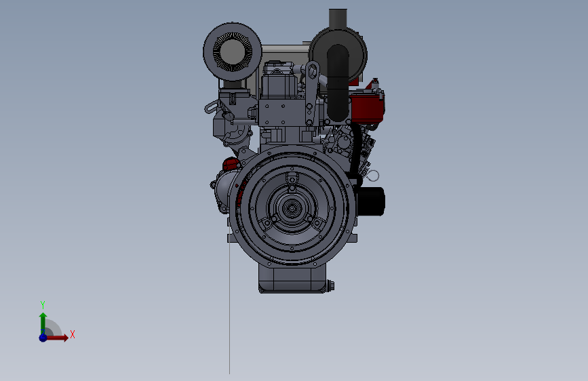Click the blue Z axis ball of the triad
588x381 pixels.
pyautogui.click(x=43, y=338)
